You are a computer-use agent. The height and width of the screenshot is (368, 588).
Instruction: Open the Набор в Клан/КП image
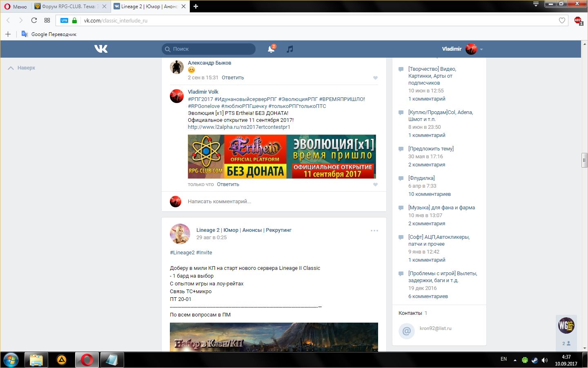[274, 337]
